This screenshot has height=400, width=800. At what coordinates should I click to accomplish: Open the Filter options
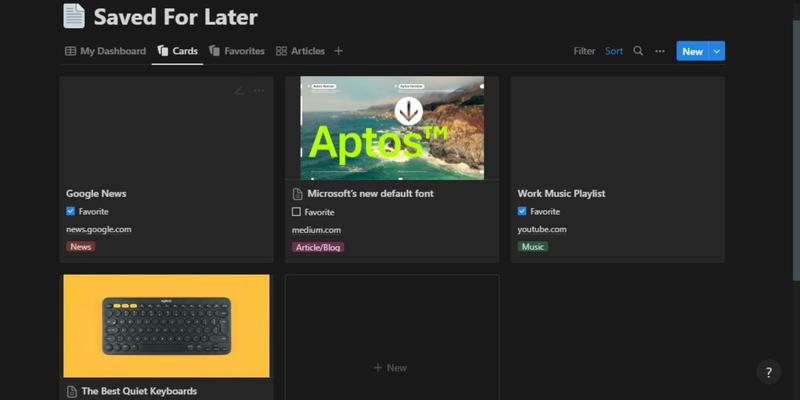point(584,51)
